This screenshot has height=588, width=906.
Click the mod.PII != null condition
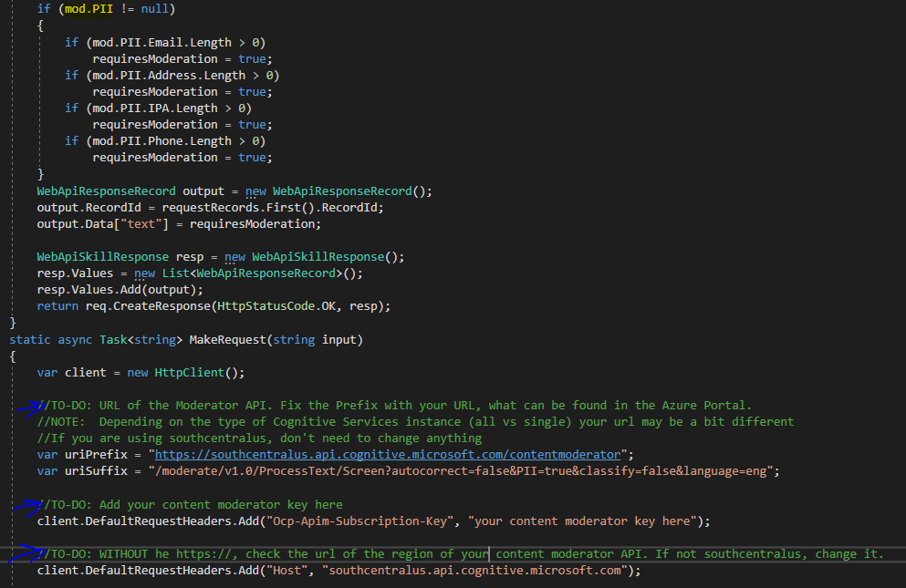point(113,9)
